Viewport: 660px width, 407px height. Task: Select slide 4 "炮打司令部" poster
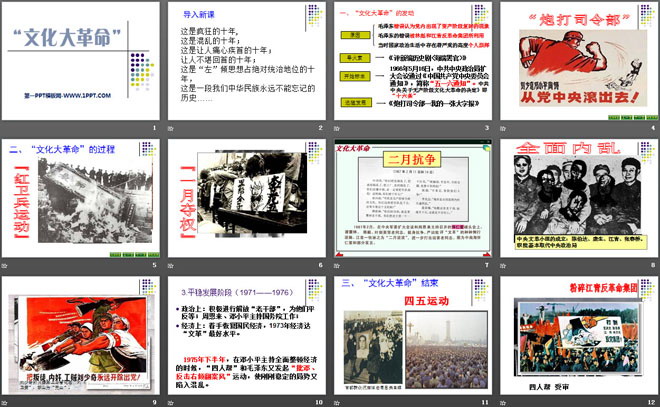(579, 61)
